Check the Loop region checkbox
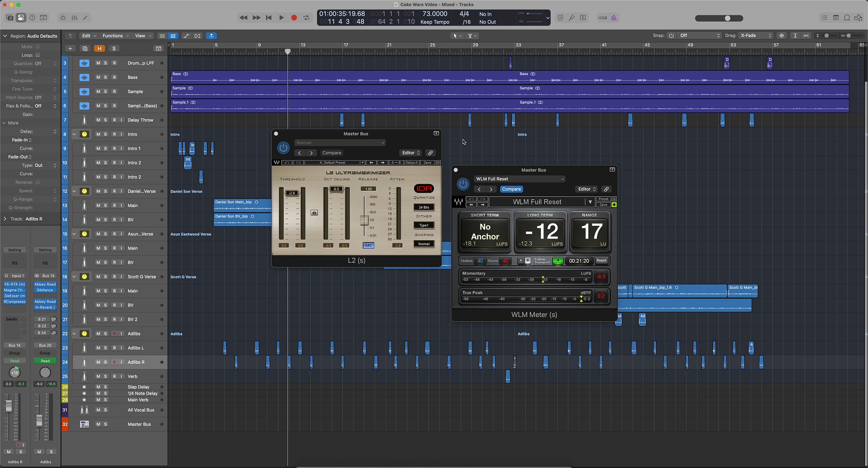Viewport: 868px width, 468px height. tap(38, 55)
